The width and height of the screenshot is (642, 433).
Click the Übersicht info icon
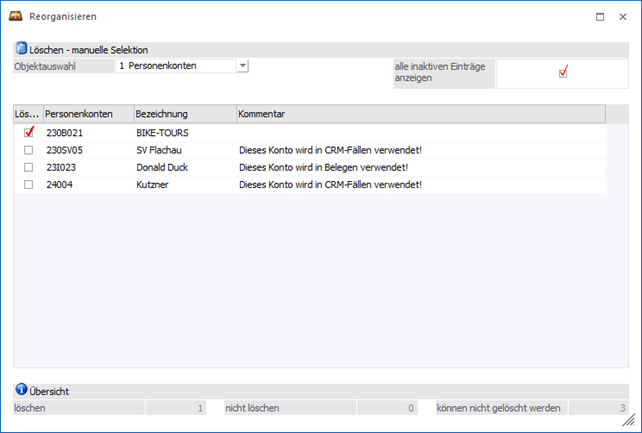21,390
